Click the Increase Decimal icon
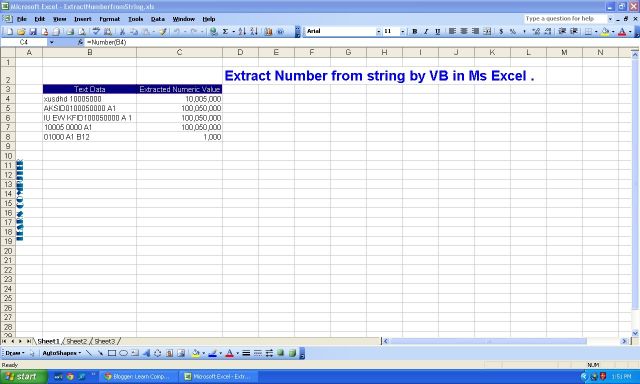 point(536,31)
